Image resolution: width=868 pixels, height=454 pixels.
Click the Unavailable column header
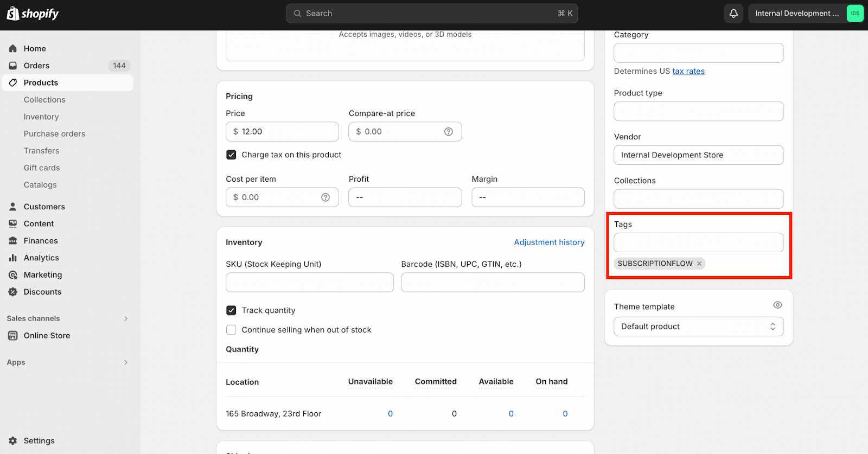pyautogui.click(x=371, y=382)
